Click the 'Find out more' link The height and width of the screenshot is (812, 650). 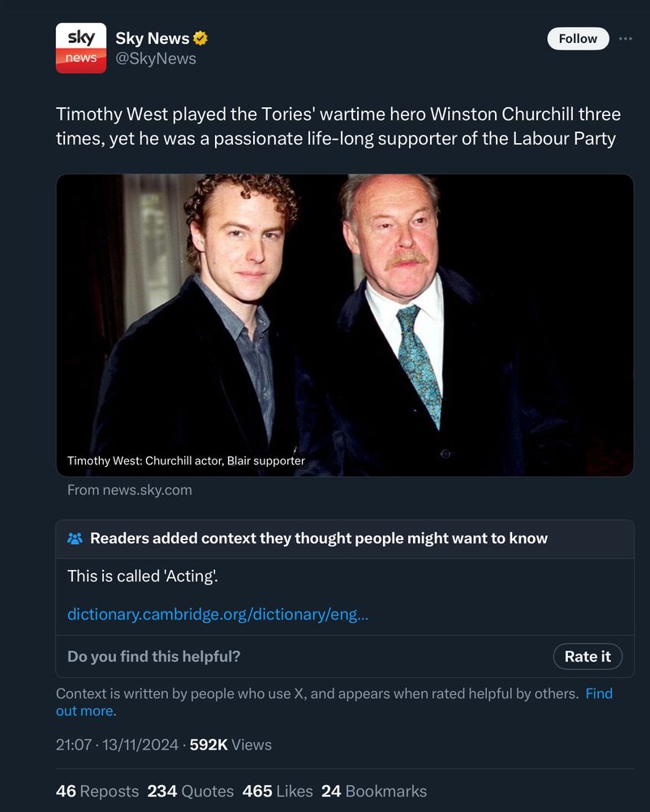[598, 694]
